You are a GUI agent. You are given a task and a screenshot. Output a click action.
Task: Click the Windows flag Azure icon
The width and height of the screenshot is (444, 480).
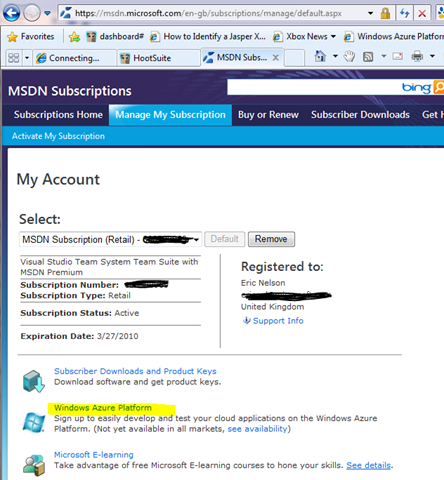pyautogui.click(x=34, y=422)
